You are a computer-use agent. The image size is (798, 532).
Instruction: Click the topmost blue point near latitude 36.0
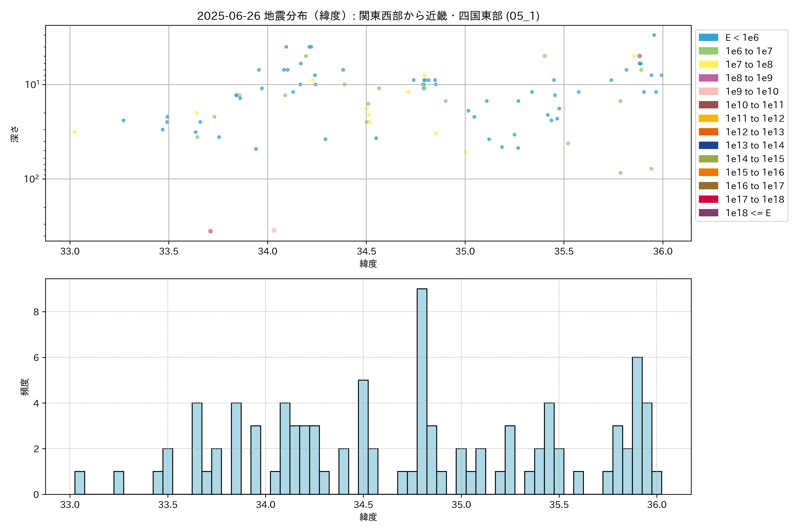click(654, 35)
